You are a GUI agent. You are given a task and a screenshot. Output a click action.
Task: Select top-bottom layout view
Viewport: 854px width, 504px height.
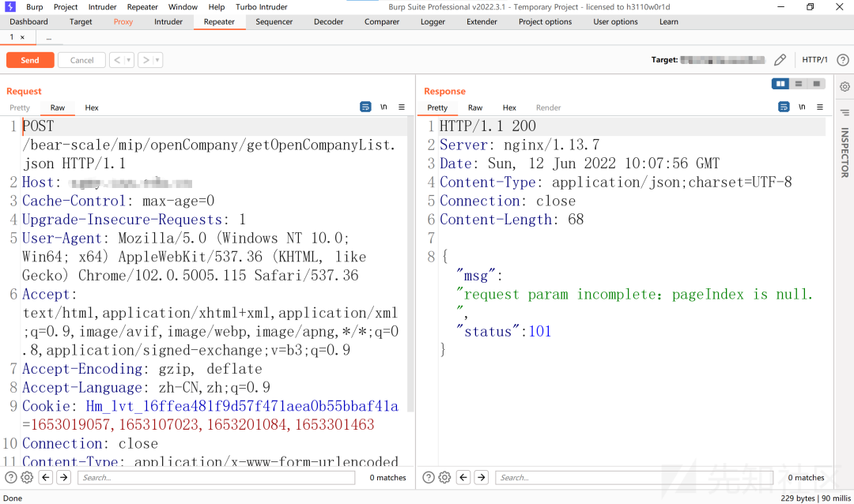(799, 84)
